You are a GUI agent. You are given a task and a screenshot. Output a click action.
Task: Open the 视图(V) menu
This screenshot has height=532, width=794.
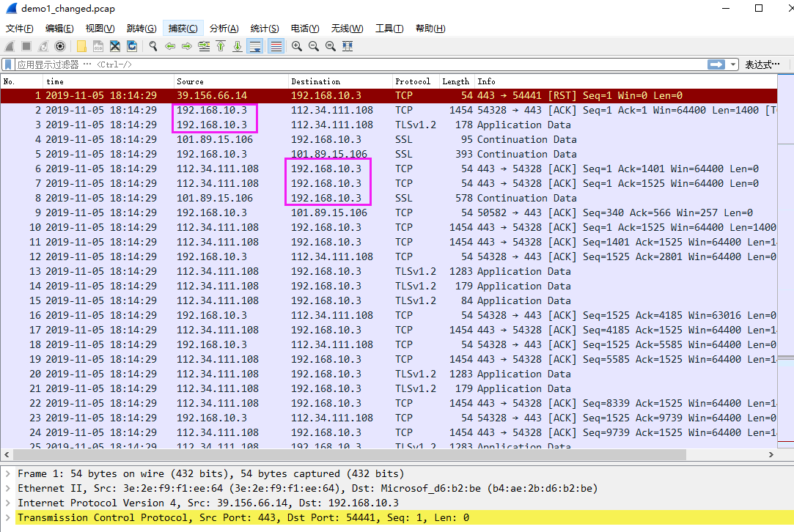click(x=100, y=29)
